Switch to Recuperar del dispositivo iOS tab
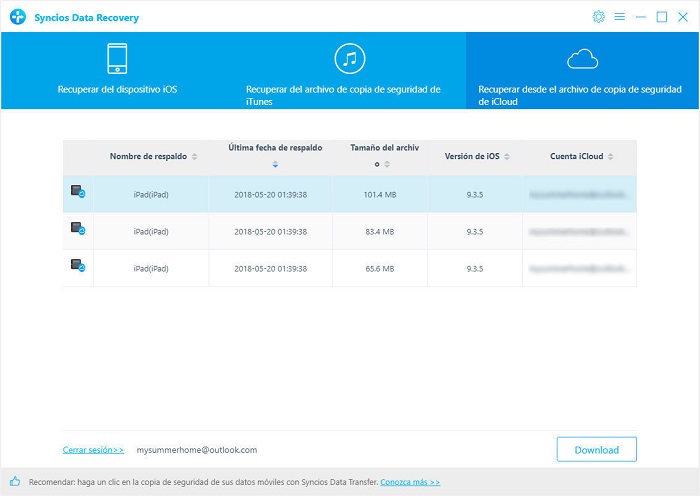700x496 pixels. pyautogui.click(x=117, y=71)
